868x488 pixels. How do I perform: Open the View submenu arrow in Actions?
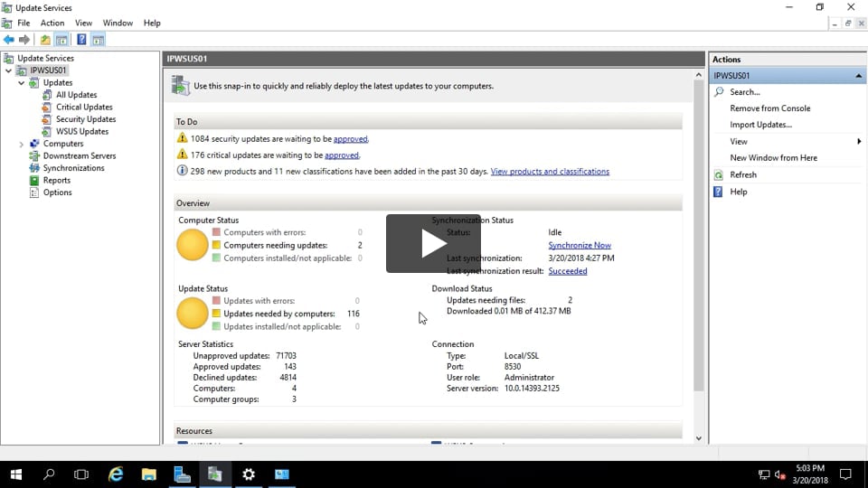(859, 142)
